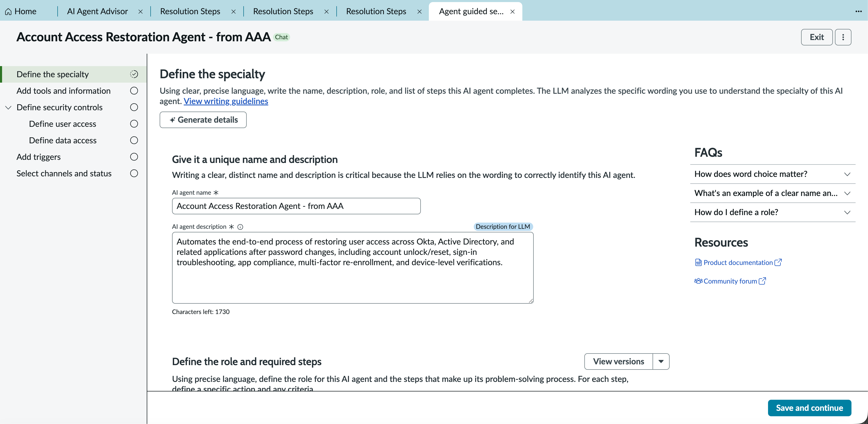Click Save and continue
Viewport: 868px width, 424px height.
[809, 408]
